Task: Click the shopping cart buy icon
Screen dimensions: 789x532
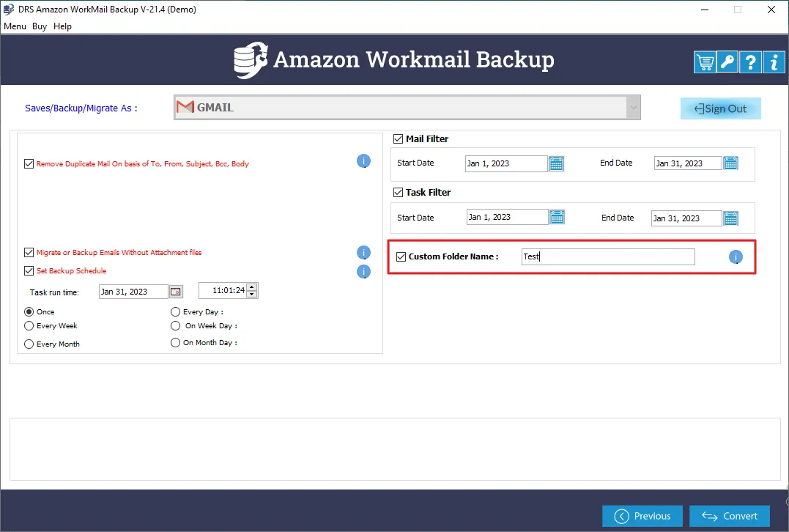Action: [705, 62]
